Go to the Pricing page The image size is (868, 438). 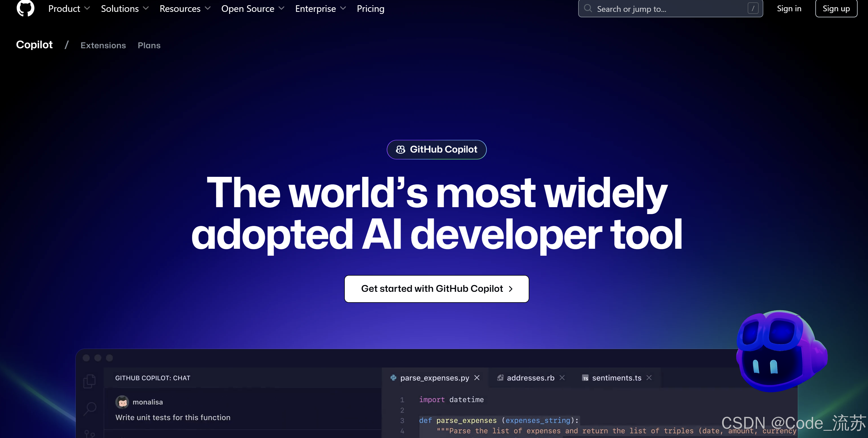370,9
